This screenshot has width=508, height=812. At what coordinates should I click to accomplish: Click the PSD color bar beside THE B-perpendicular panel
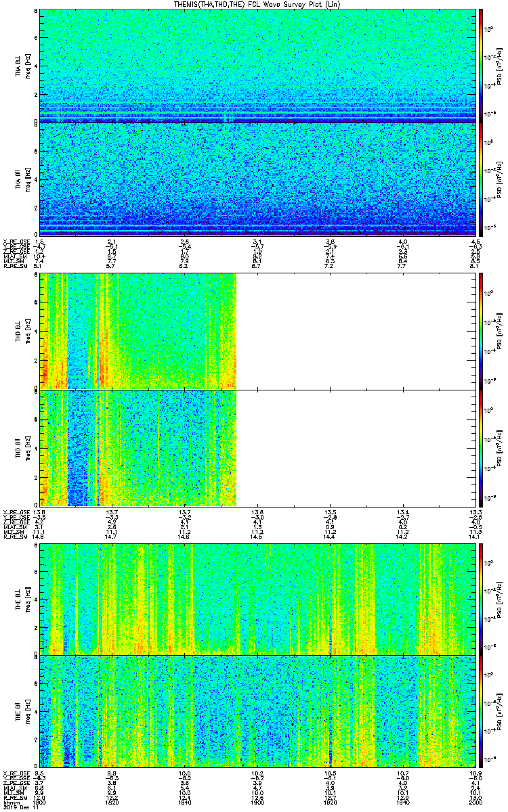click(x=481, y=598)
